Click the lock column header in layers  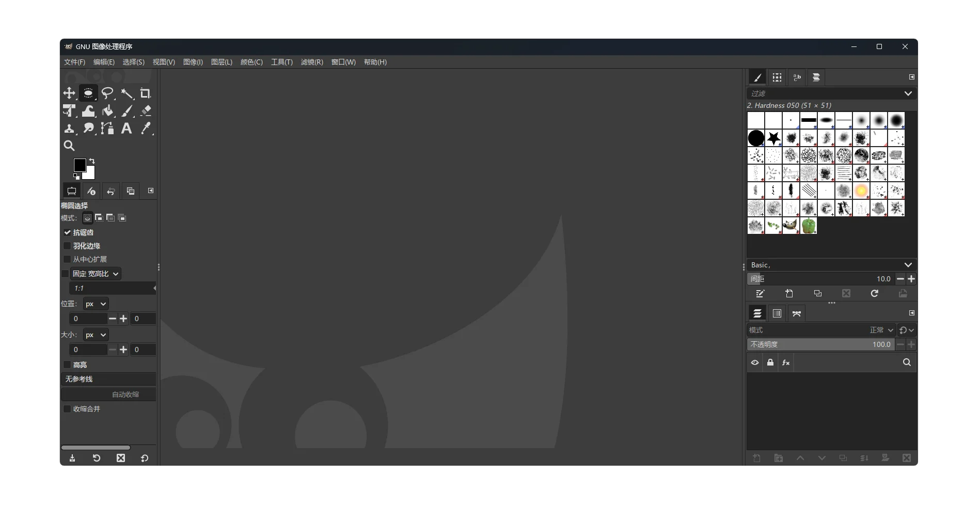click(x=770, y=362)
